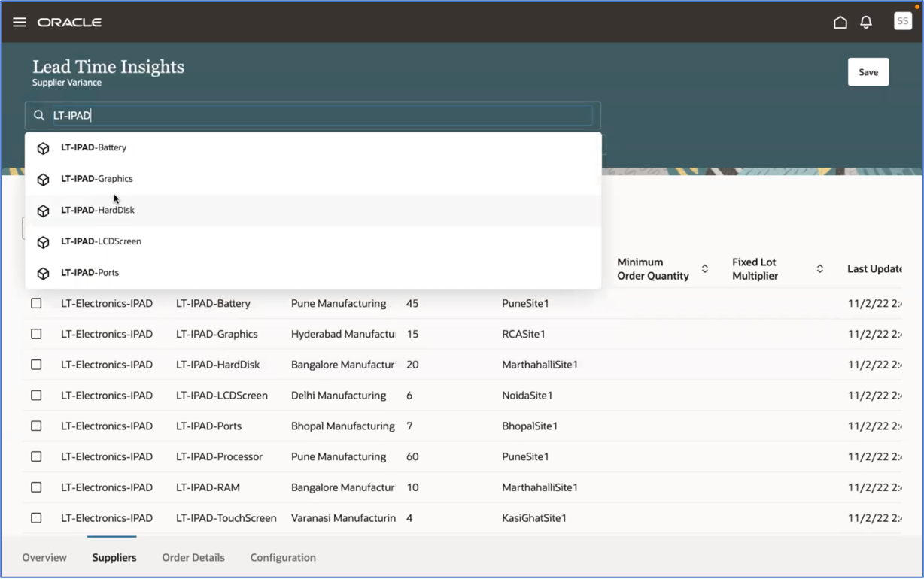Viewport: 924px width, 579px height.
Task: Click into the LT-IPAD search field
Action: pos(313,115)
